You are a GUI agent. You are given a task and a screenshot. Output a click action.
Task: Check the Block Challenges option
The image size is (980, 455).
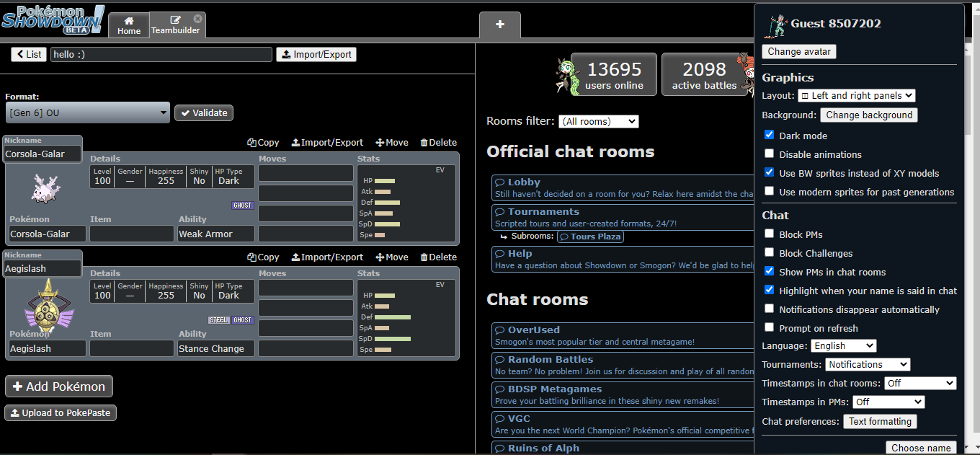click(x=769, y=252)
